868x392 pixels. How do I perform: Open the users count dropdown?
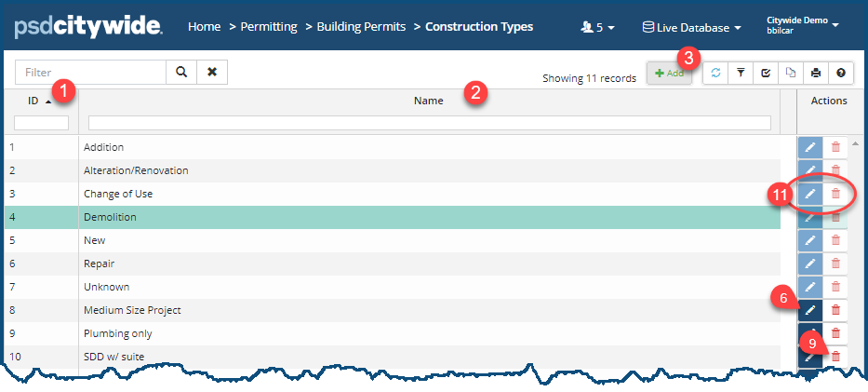tap(597, 28)
